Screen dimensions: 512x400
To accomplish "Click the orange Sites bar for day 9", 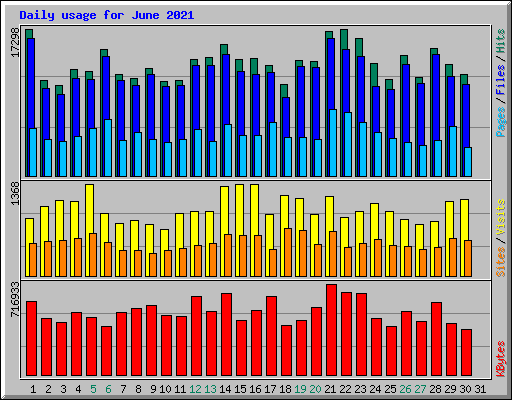I will tap(153, 265).
